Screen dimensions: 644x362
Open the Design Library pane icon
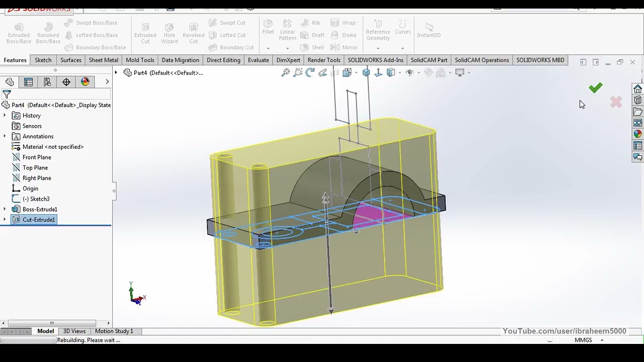tap(637, 100)
